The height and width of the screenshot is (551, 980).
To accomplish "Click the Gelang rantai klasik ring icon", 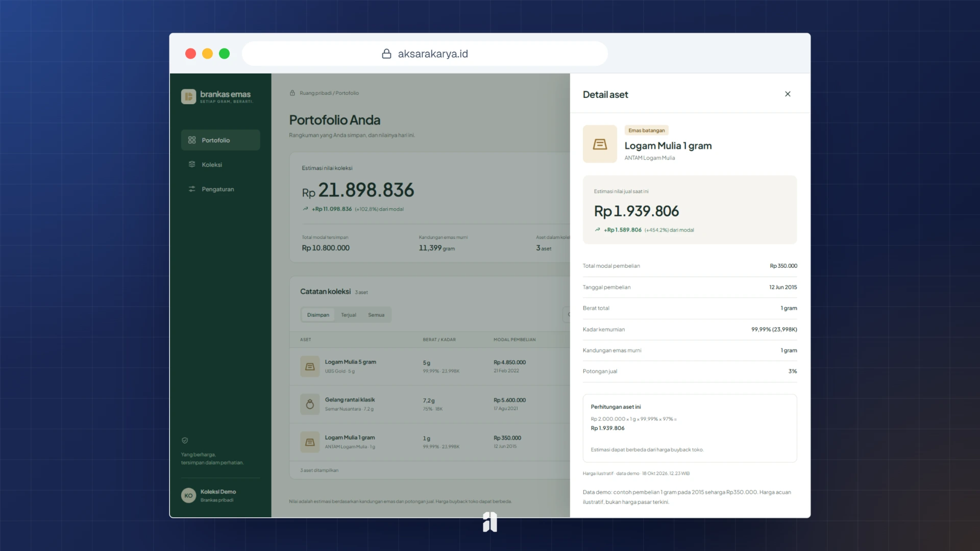I will pyautogui.click(x=310, y=404).
